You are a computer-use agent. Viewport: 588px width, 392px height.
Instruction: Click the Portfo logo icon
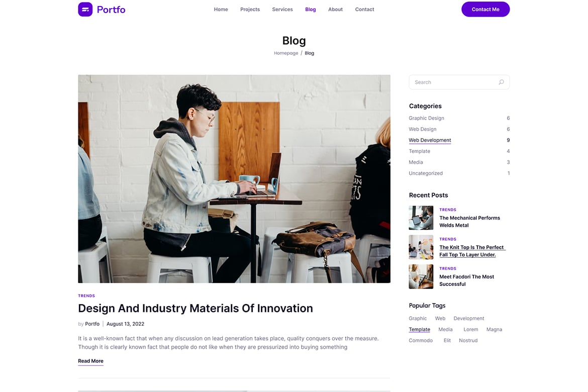pyautogui.click(x=85, y=10)
